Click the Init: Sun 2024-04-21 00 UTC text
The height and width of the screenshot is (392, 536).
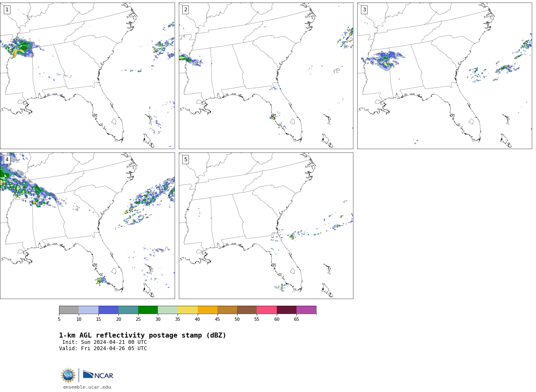click(105, 342)
